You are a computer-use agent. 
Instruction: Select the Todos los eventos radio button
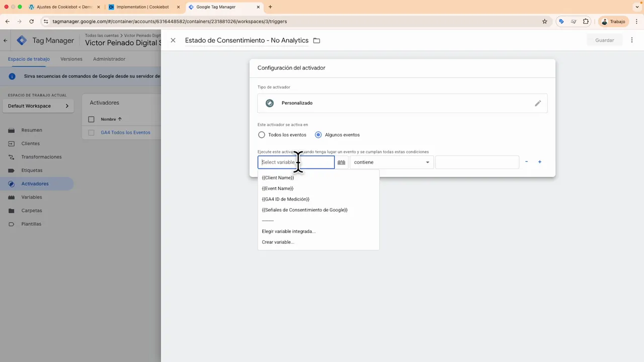pos(262,135)
